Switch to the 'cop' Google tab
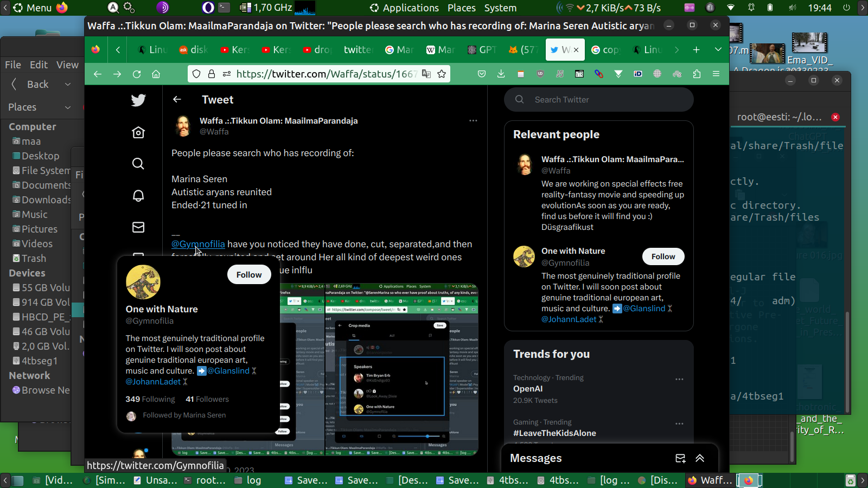 click(605, 50)
